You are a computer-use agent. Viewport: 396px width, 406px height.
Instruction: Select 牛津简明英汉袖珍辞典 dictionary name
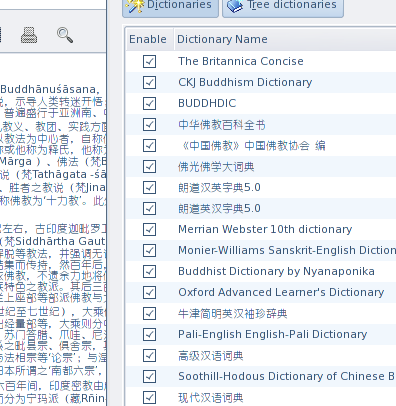233,314
